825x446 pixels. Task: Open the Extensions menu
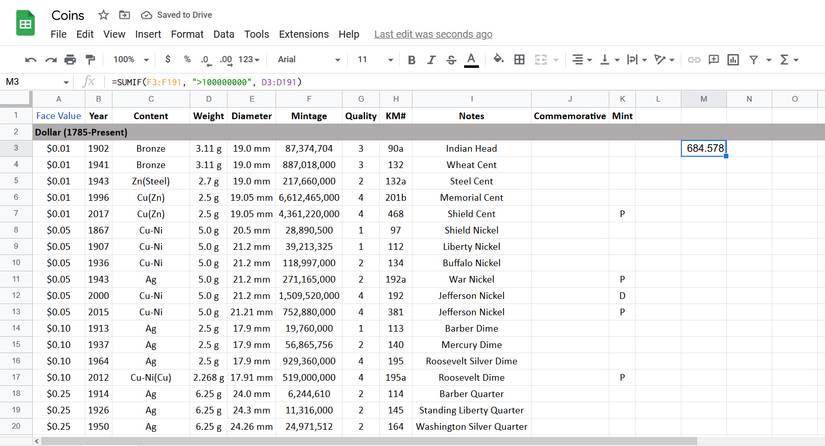pyautogui.click(x=303, y=34)
